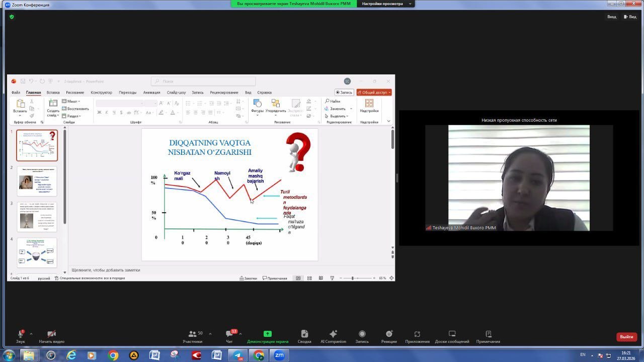Toggle bold Ж formatting in ribbon
The height and width of the screenshot is (362, 644).
tap(99, 113)
